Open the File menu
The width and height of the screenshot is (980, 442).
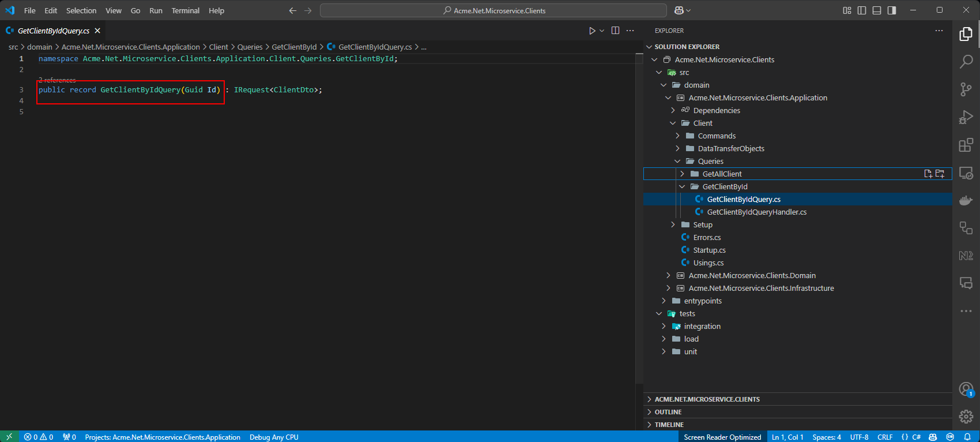pyautogui.click(x=30, y=10)
